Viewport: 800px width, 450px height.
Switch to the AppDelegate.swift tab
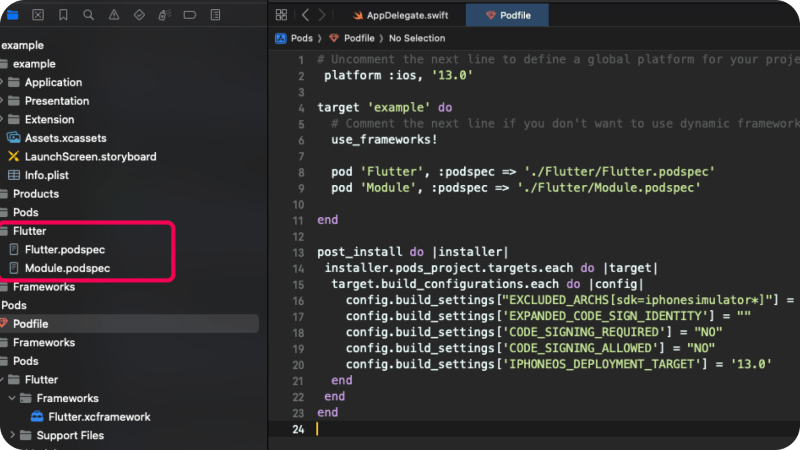point(401,15)
